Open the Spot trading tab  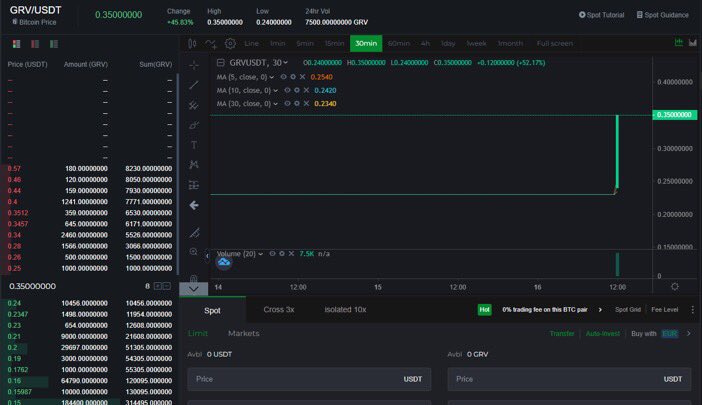click(x=212, y=310)
